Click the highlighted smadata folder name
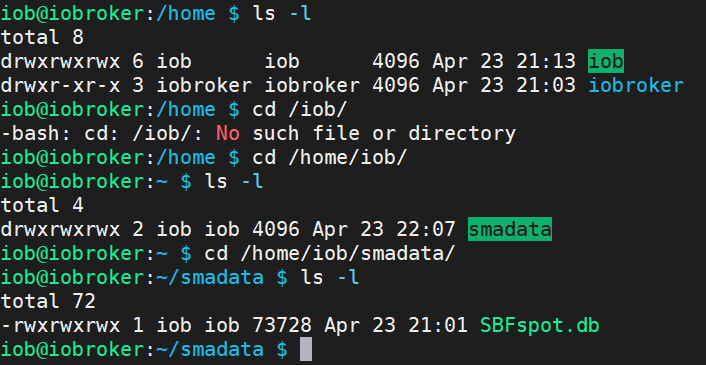The height and width of the screenshot is (365, 706). tap(510, 229)
